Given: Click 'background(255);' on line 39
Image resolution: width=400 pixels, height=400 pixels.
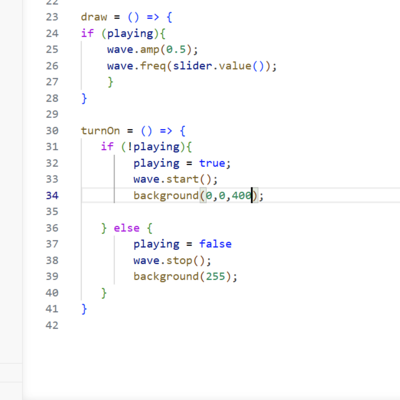Looking at the screenshot, I should (185, 277).
